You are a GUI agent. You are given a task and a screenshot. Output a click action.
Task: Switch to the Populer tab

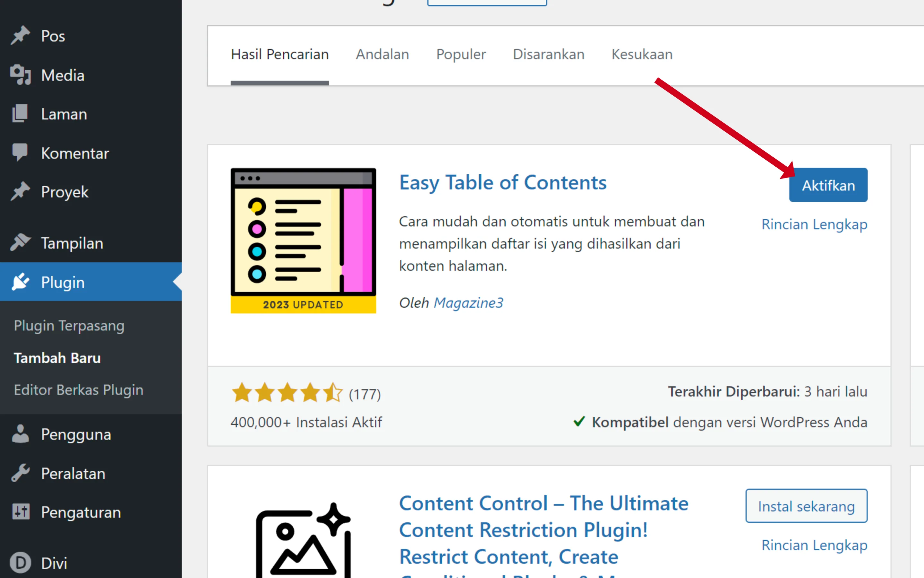461,54
